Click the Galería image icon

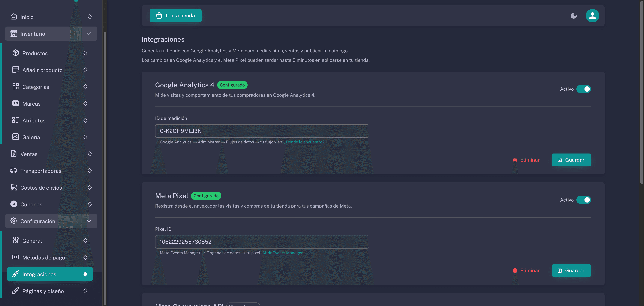point(15,137)
